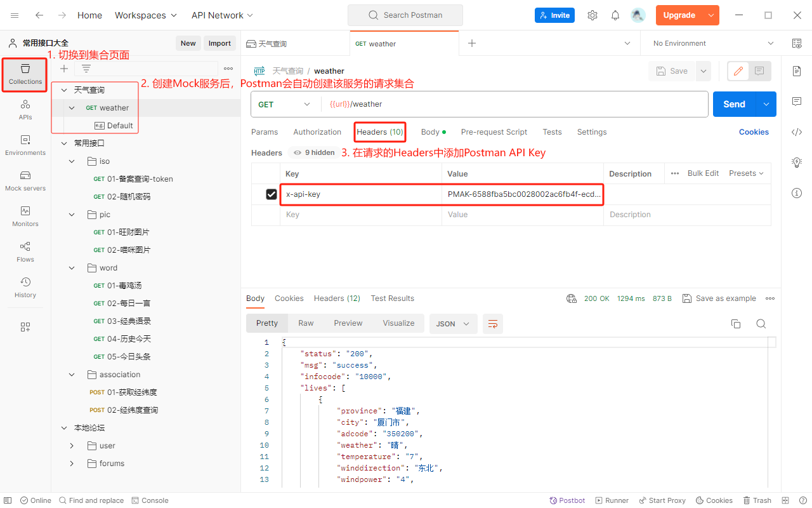Open the Cookies link
This screenshot has height=508, width=812.
754,132
